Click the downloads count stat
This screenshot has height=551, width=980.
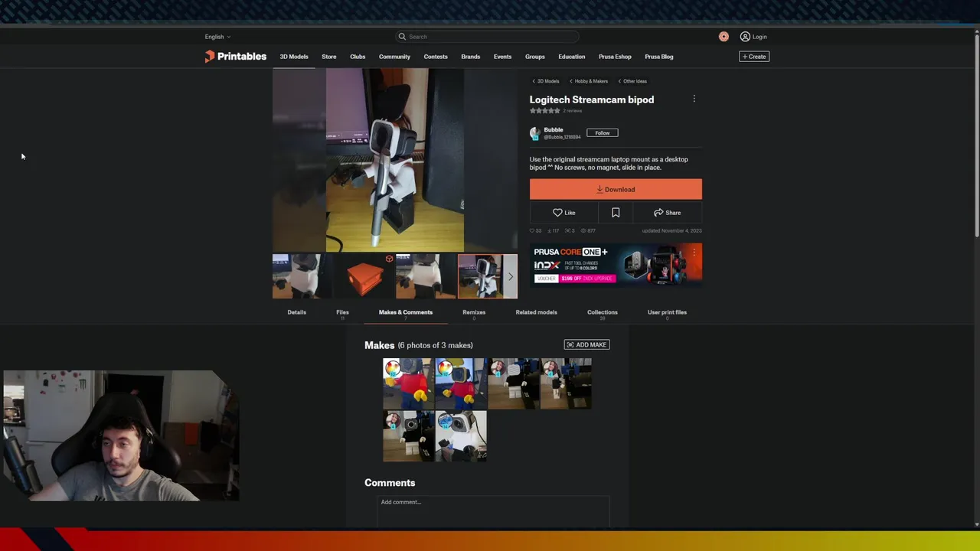[x=554, y=230]
